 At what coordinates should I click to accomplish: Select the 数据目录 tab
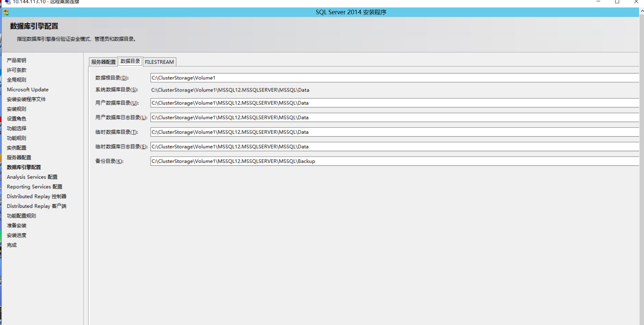pyautogui.click(x=130, y=61)
